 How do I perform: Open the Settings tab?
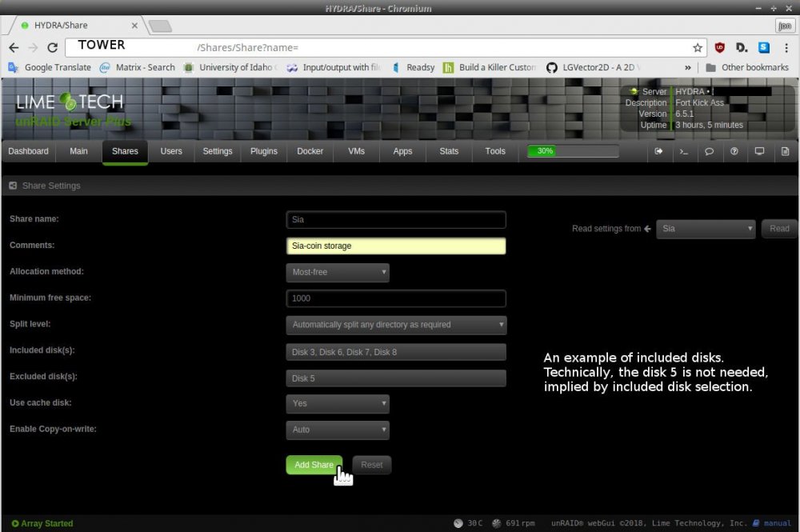point(218,151)
